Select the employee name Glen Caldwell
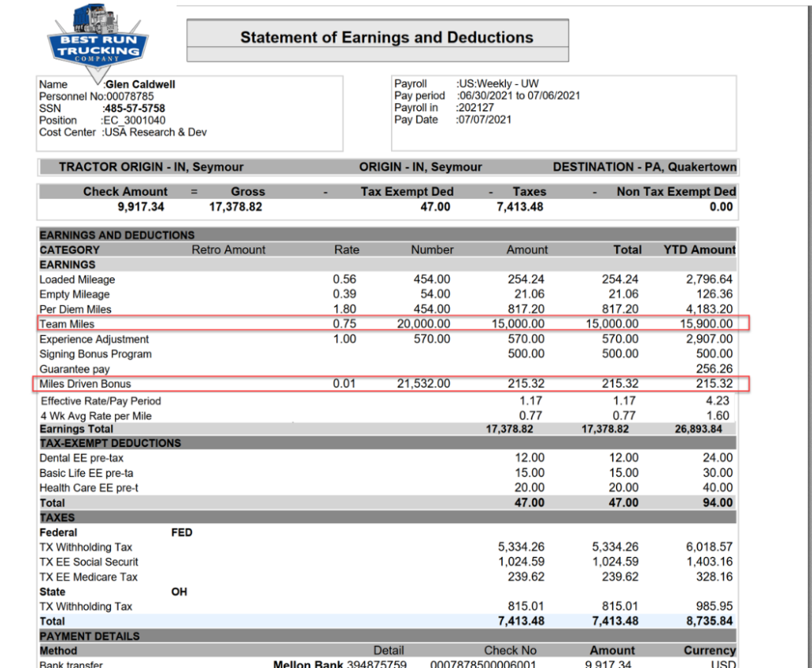 [140, 84]
